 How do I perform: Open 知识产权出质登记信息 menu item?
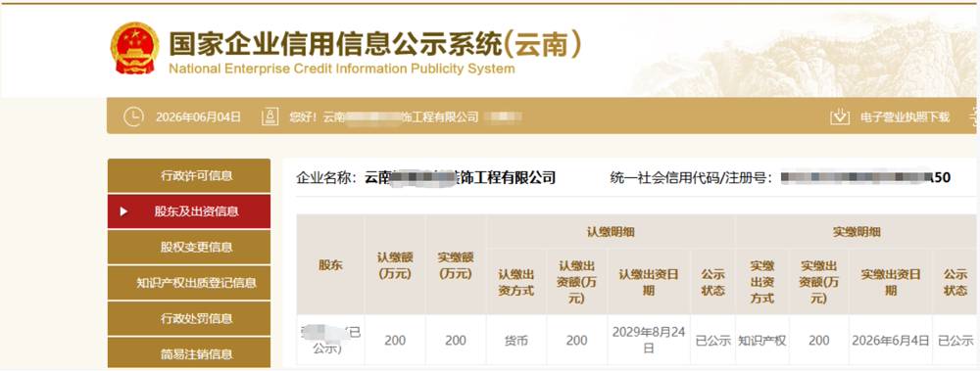(189, 282)
